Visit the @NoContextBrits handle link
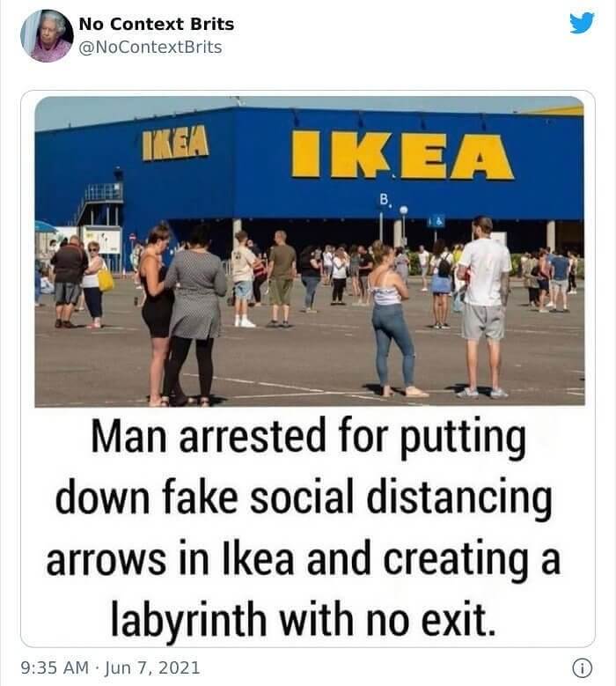 [150, 48]
